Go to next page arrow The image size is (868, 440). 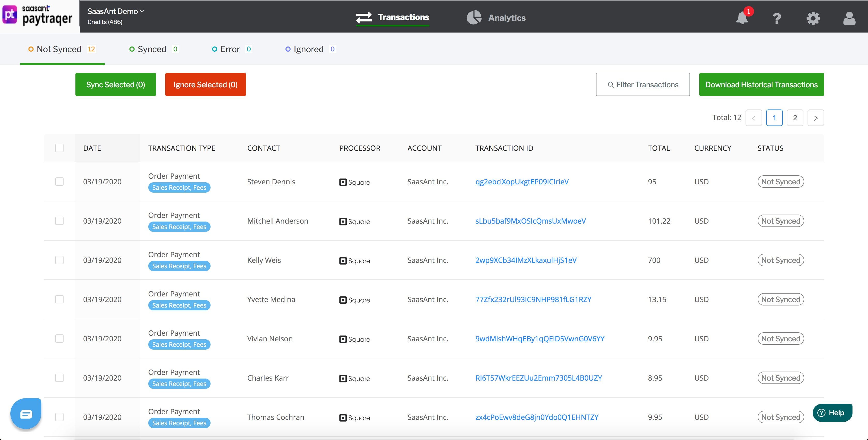point(816,118)
